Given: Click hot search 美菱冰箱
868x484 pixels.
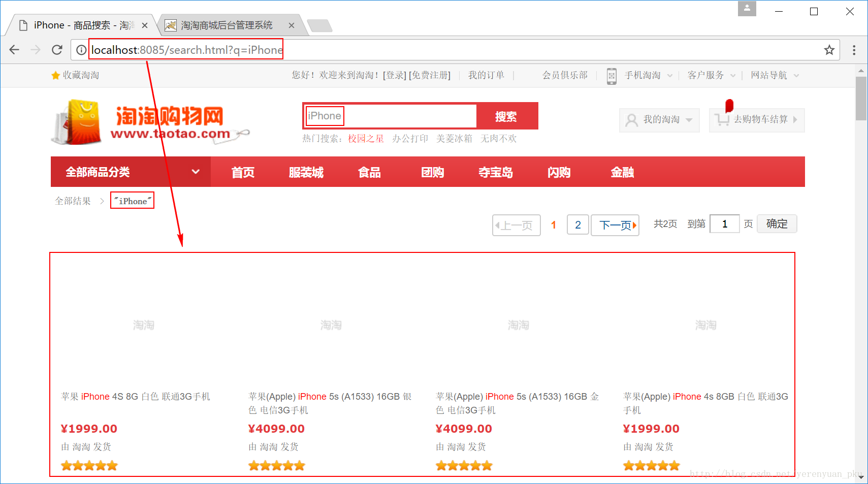Looking at the screenshot, I should click(454, 139).
